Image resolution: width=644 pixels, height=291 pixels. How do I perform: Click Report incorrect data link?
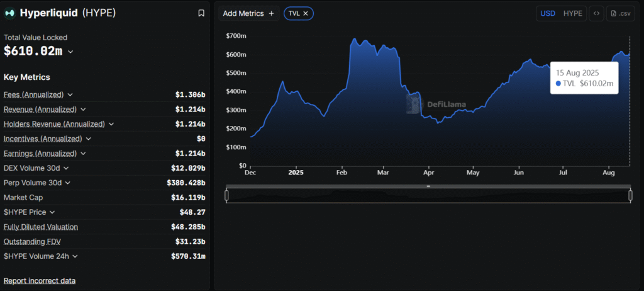[x=40, y=281]
